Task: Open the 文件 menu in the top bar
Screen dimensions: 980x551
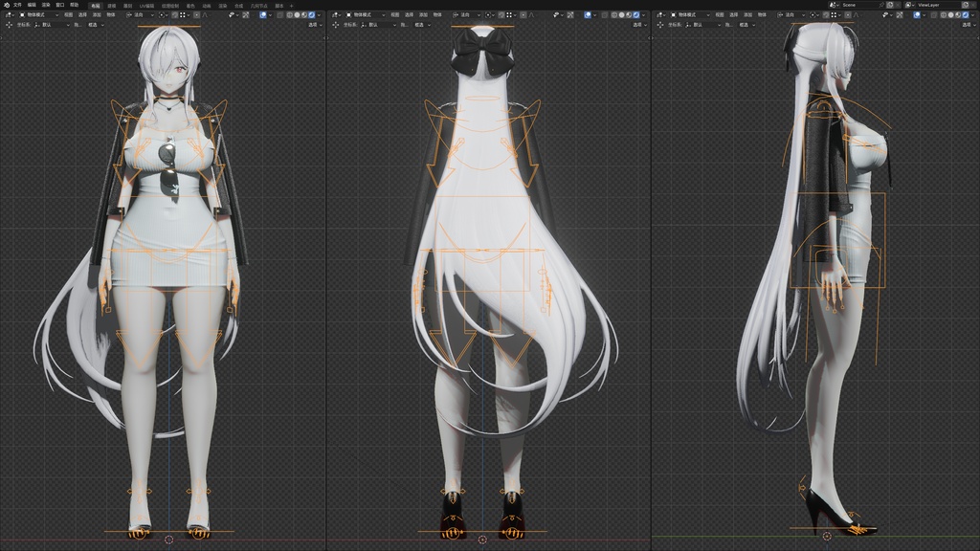Action: pos(16,6)
